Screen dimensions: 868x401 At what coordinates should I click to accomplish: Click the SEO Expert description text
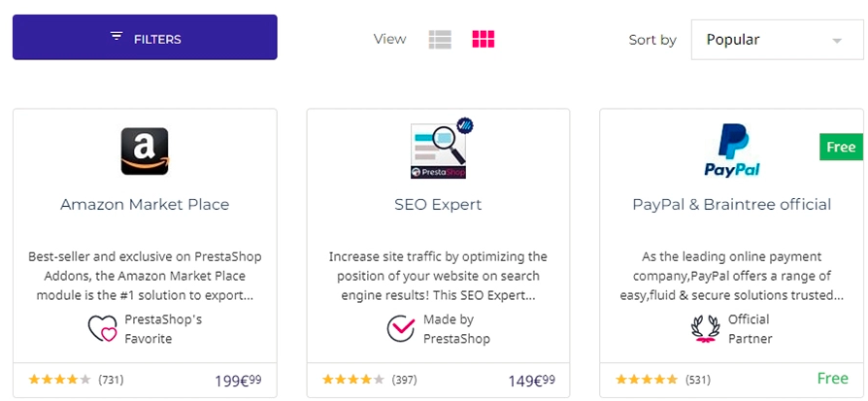point(438,276)
